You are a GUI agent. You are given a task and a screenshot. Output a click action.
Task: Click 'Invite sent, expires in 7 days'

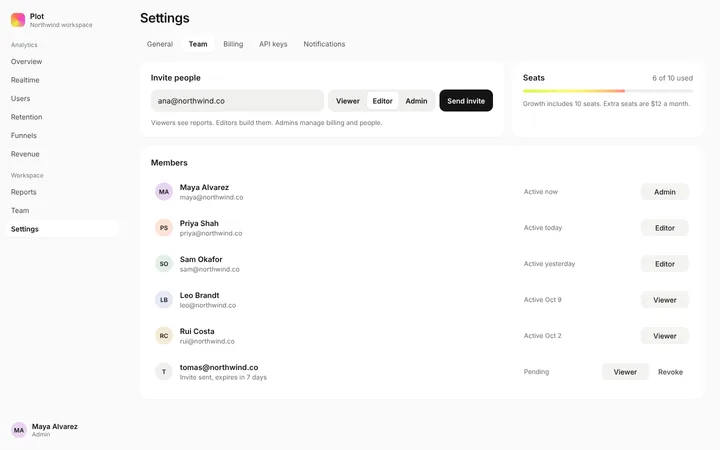click(223, 377)
